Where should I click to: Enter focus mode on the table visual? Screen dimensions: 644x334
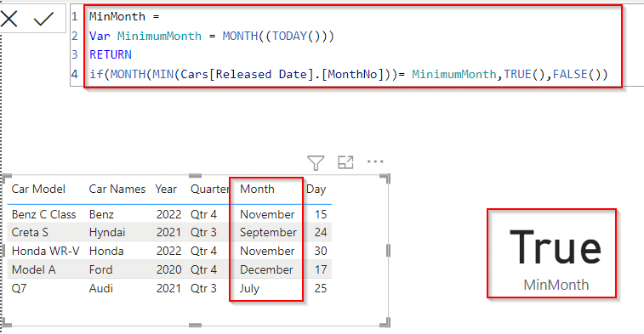(345, 162)
